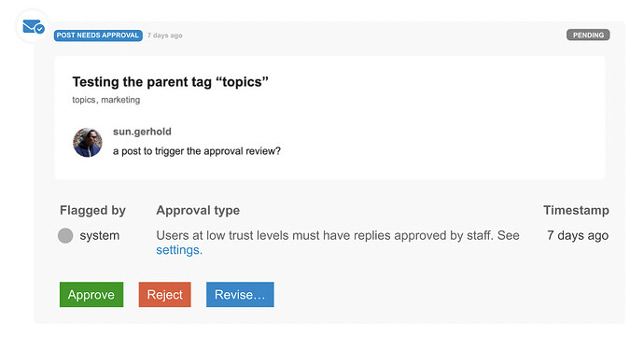Click the Approval type column header

pos(198,210)
